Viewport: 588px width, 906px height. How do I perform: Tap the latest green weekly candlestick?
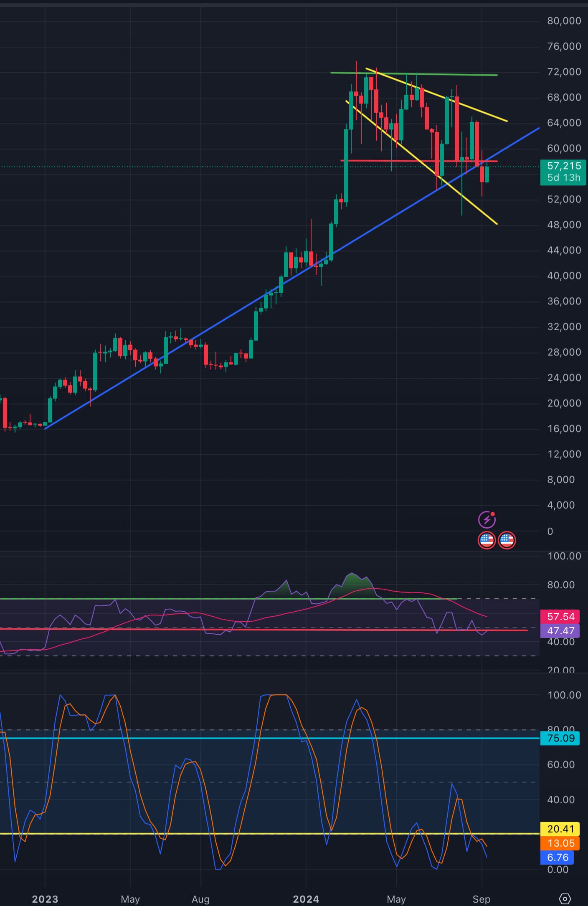coord(487,174)
